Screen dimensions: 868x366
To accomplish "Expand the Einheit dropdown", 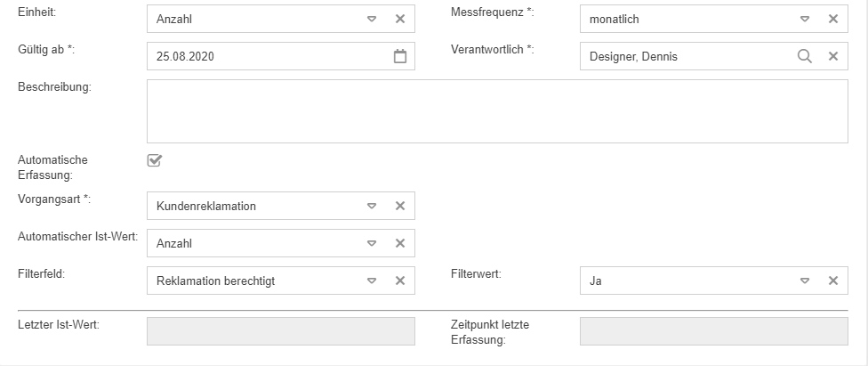I will pos(372,19).
